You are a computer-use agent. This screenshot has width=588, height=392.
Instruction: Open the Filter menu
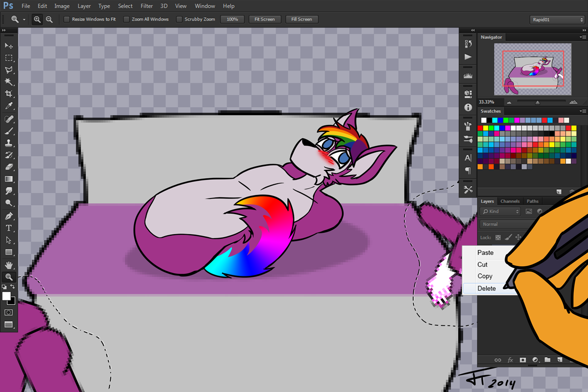tap(147, 6)
